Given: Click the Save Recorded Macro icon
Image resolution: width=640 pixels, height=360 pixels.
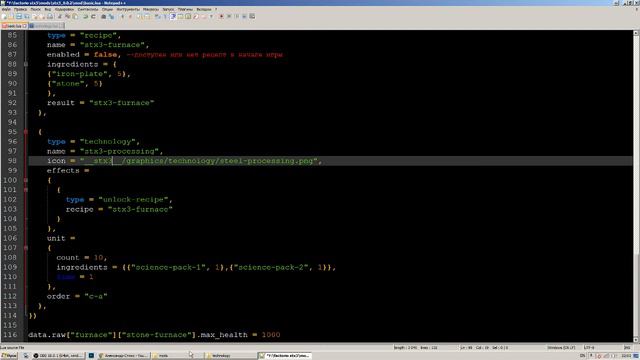Looking at the screenshot, I should (x=252, y=16).
